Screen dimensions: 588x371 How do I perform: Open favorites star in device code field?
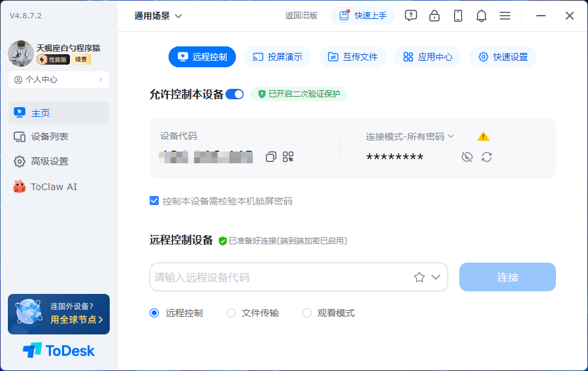pyautogui.click(x=419, y=277)
